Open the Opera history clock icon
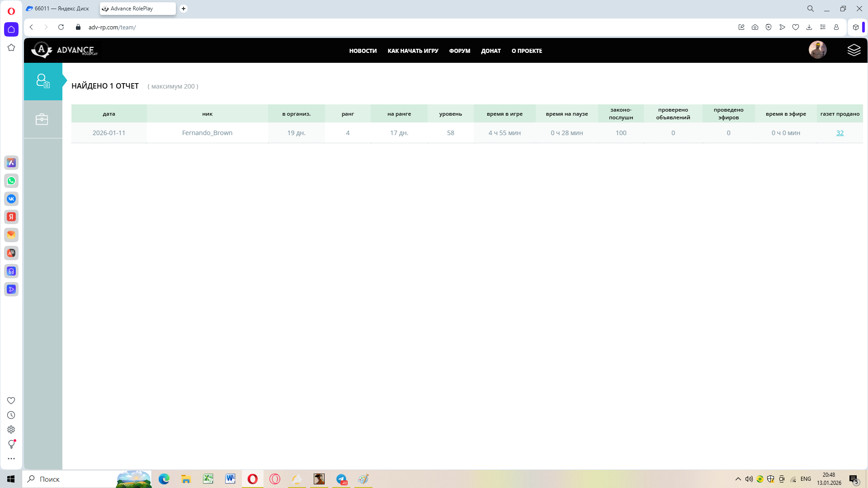868x488 pixels. pyautogui.click(x=11, y=415)
